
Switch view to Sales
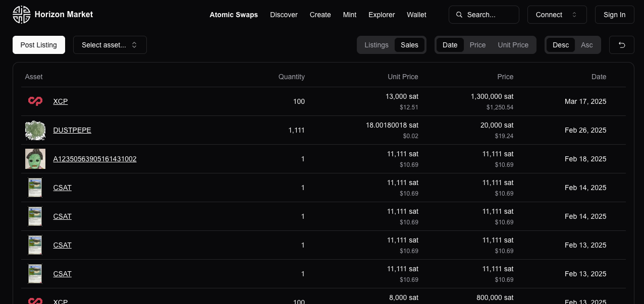(x=409, y=45)
